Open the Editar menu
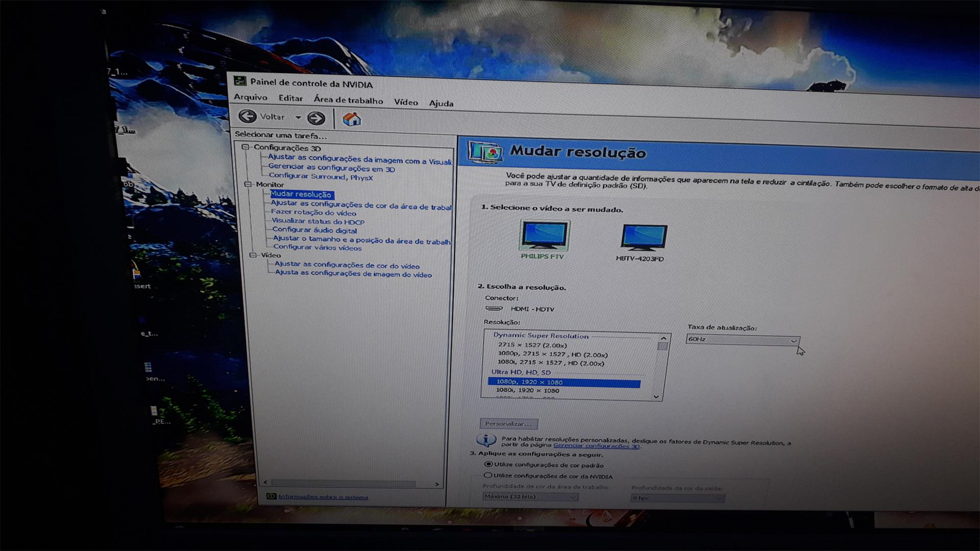The image size is (980, 551). pos(290,98)
